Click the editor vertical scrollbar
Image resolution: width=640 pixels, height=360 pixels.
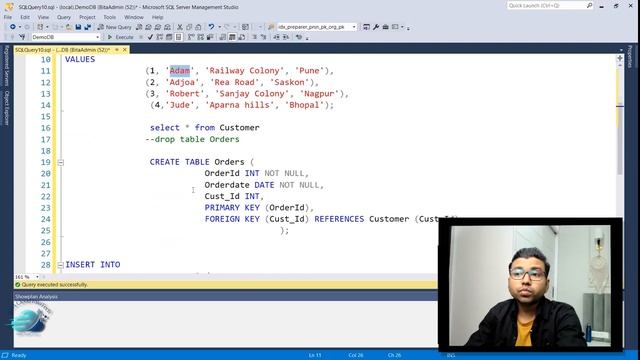pos(620,163)
